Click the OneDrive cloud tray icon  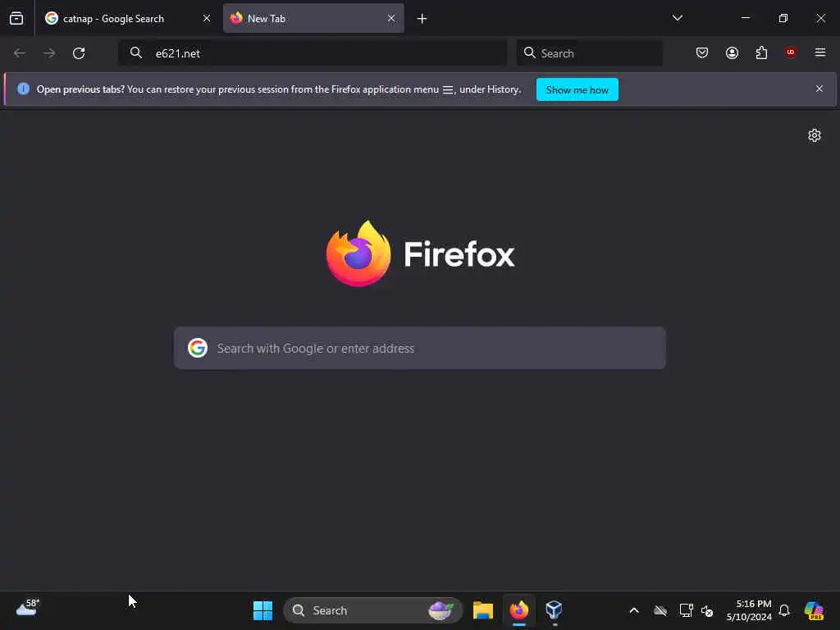tap(660, 610)
